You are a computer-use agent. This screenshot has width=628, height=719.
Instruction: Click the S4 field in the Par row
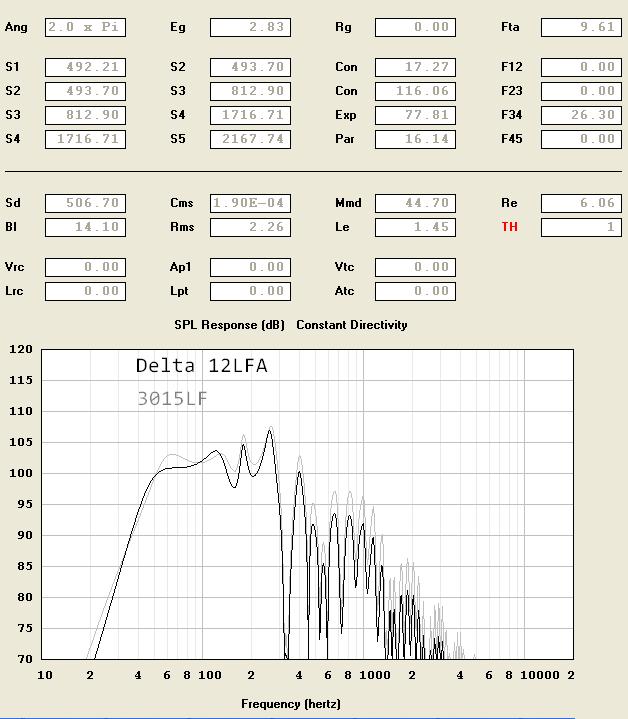pos(85,139)
